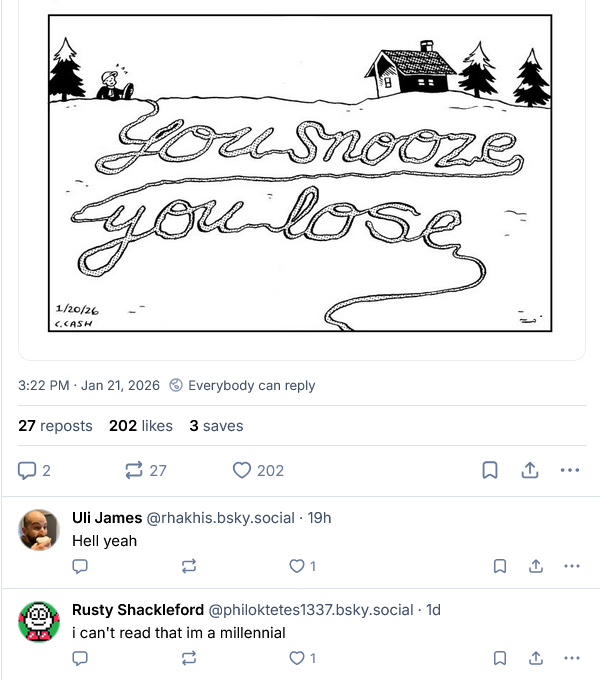Image resolution: width=600 pixels, height=680 pixels.
Task: Like the main post
Action: click(242, 470)
